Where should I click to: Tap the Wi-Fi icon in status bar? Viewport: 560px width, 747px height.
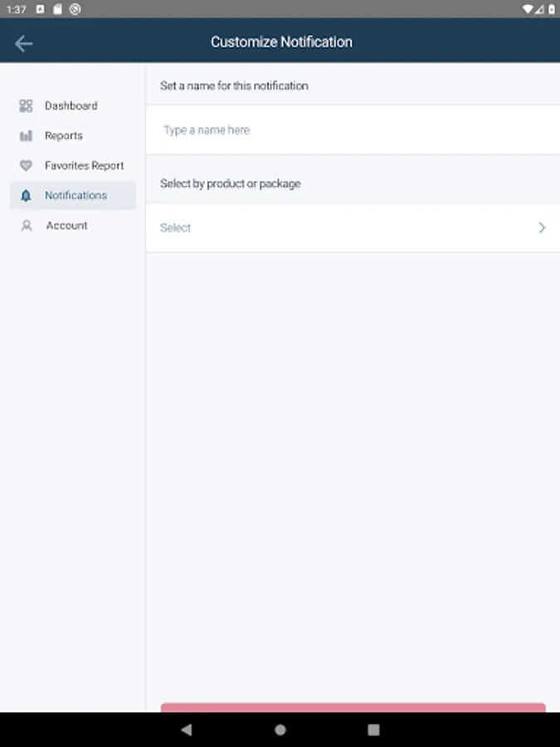[x=528, y=9]
